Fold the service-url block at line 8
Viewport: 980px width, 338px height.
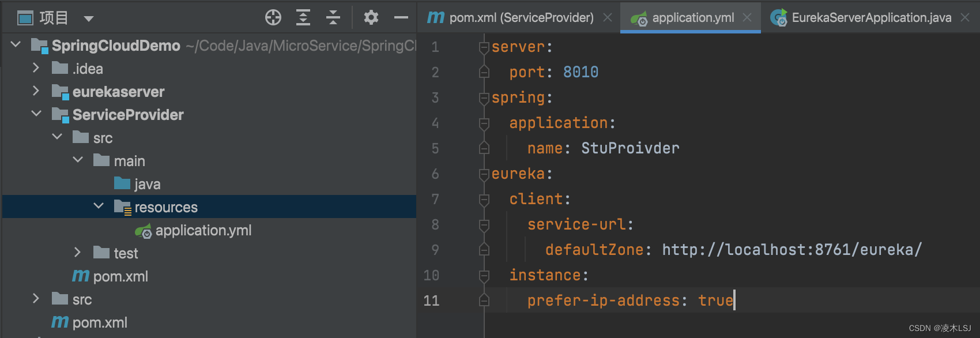[x=484, y=224]
